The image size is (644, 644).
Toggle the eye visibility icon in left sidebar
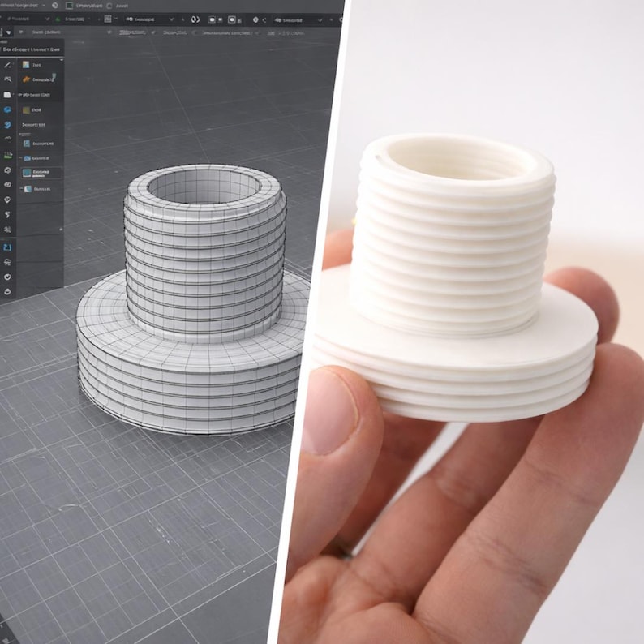[x=7, y=185]
